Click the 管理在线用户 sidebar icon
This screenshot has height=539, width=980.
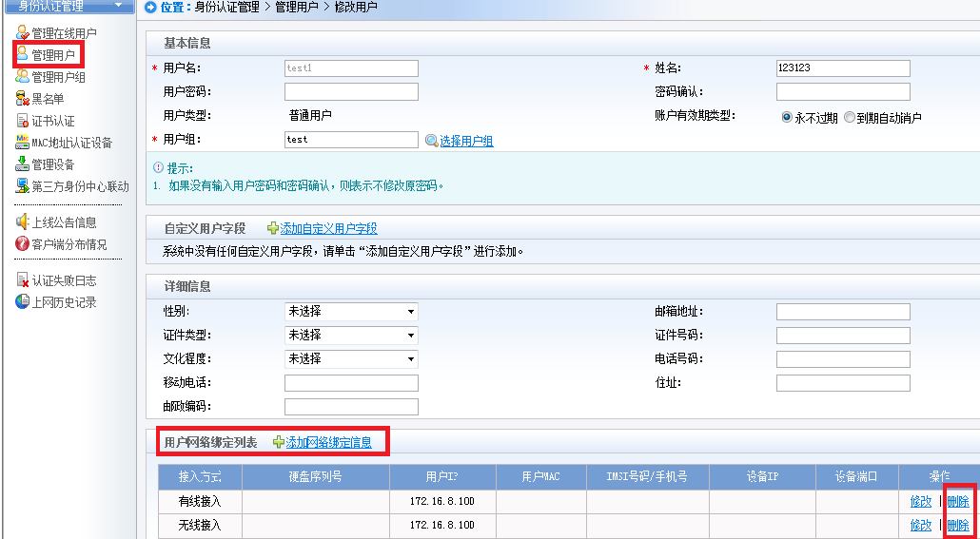pos(23,33)
